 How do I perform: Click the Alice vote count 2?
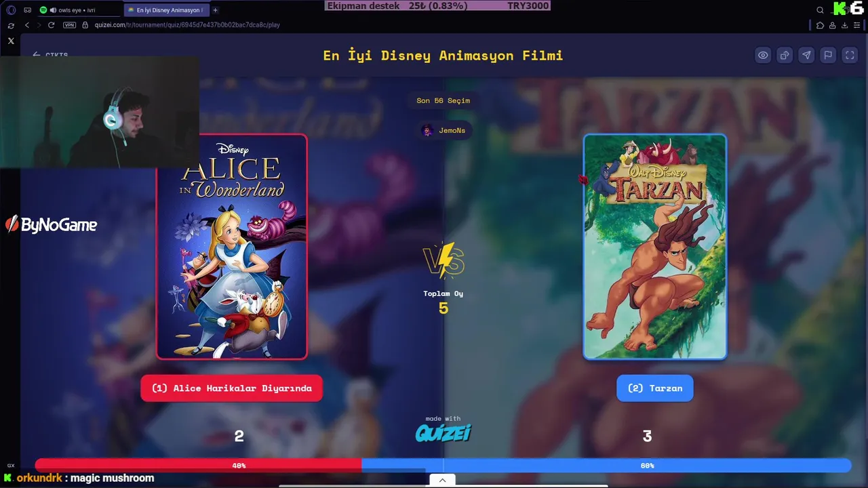[x=239, y=436]
